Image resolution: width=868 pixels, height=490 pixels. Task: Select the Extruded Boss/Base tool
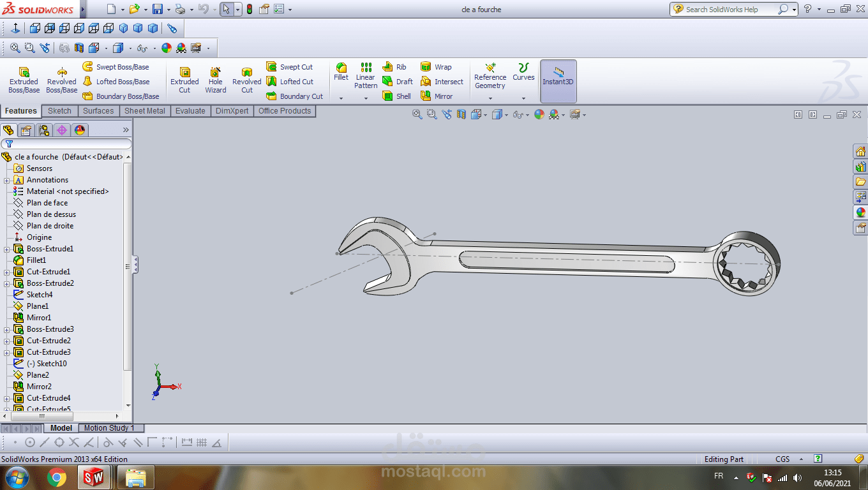point(24,80)
